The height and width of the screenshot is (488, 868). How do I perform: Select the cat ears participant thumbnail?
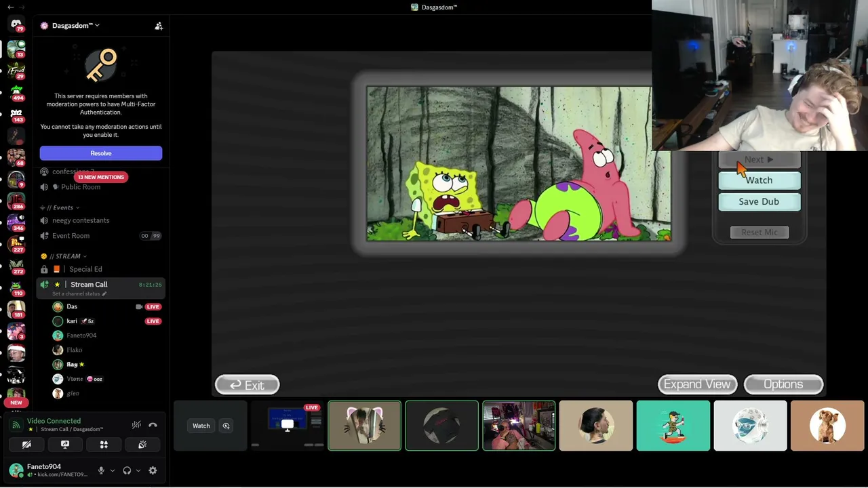click(x=365, y=426)
